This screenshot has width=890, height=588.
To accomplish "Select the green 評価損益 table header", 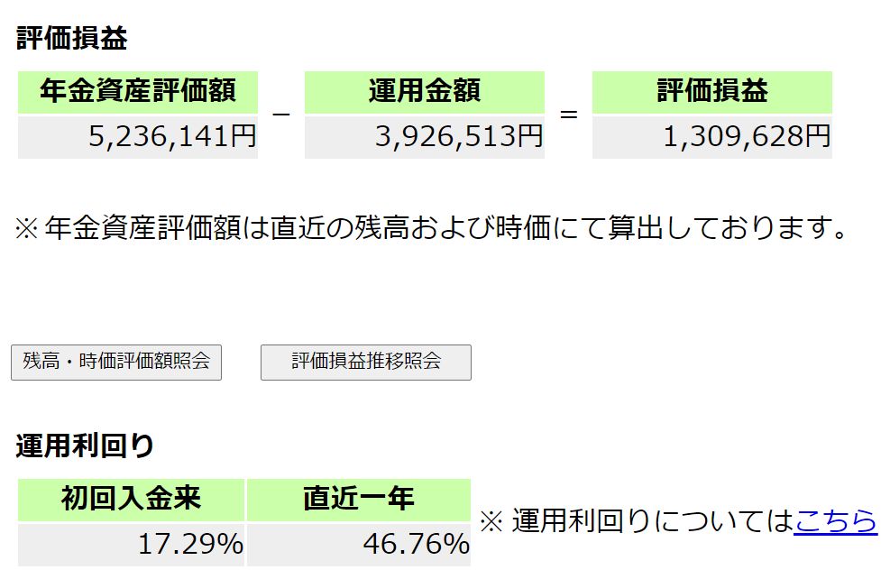I will point(711,92).
